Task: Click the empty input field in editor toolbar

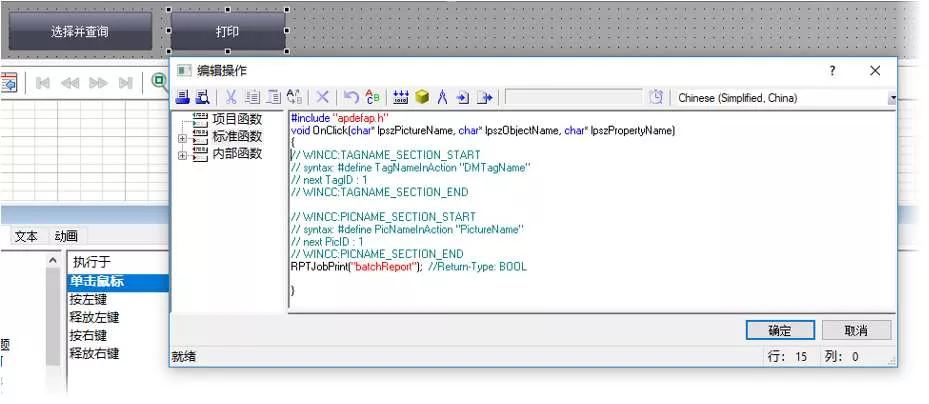Action: pos(574,98)
